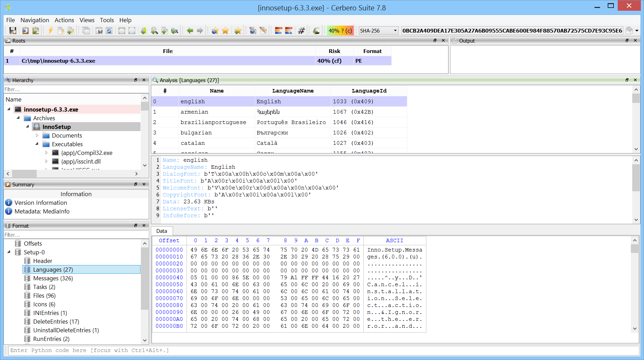The image size is (644, 360).
Task: Click the Python code input field
Action: coord(324,350)
